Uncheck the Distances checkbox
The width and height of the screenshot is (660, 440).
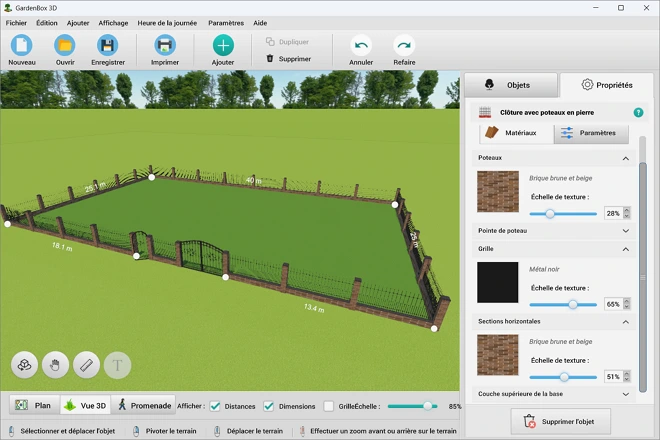click(215, 406)
